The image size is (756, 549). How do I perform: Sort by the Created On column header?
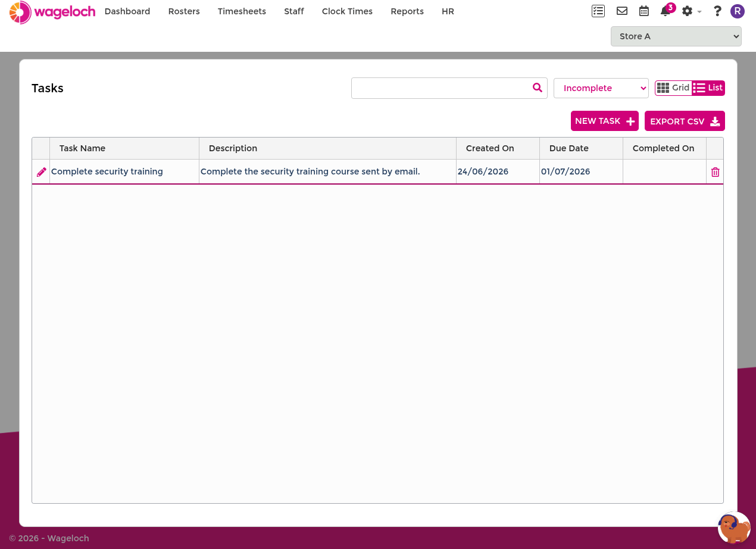(498, 148)
